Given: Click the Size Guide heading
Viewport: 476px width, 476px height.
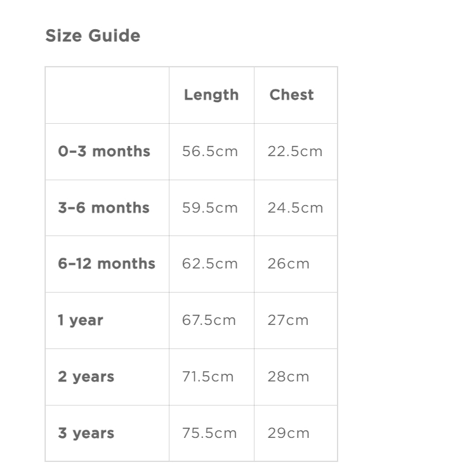Looking at the screenshot, I should [x=93, y=36].
